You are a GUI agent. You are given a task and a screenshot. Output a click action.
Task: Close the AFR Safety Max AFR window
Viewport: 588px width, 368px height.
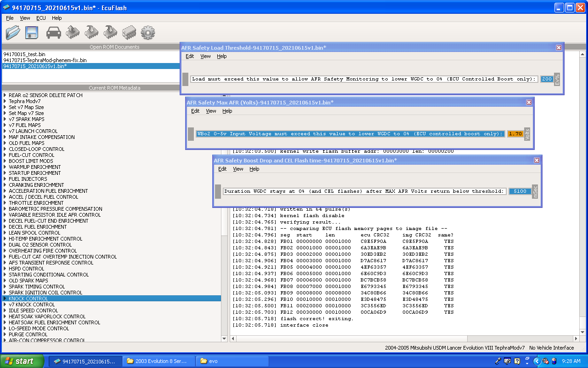(529, 103)
